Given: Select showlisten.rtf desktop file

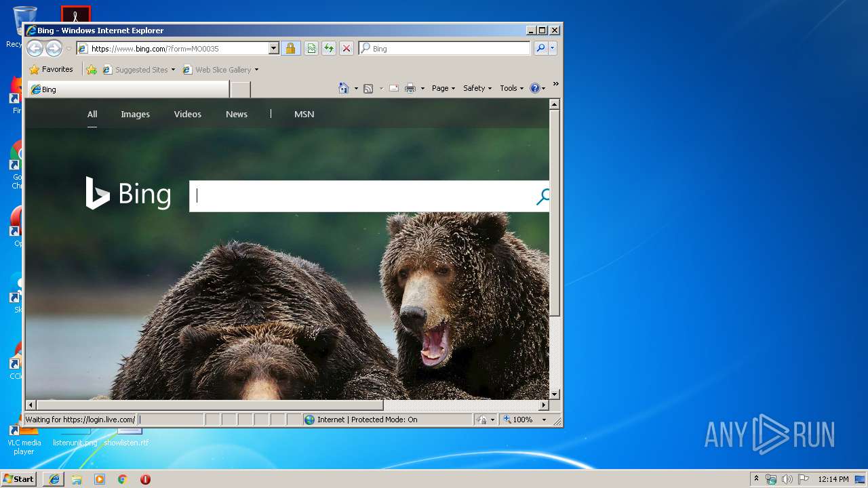Looking at the screenshot, I should (x=127, y=437).
